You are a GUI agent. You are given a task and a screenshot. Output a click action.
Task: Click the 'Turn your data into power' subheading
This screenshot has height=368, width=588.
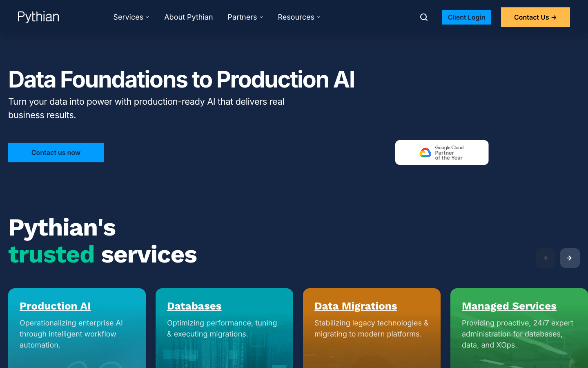(146, 108)
